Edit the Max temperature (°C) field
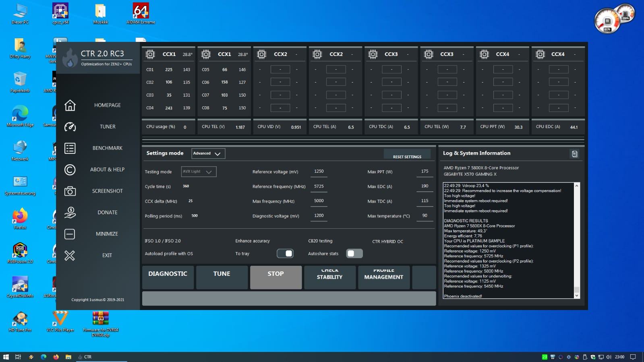 [425, 216]
